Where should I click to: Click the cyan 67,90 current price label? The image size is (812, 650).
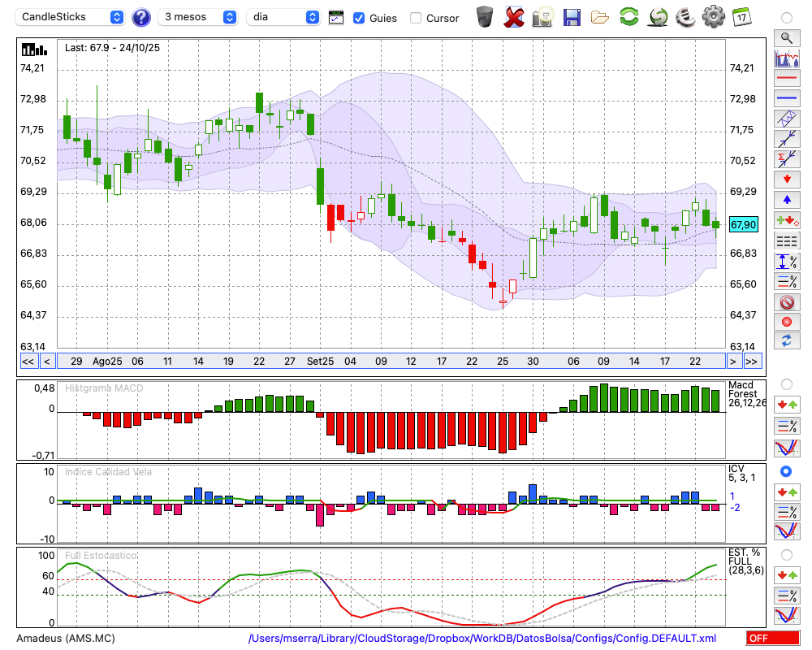click(x=743, y=224)
